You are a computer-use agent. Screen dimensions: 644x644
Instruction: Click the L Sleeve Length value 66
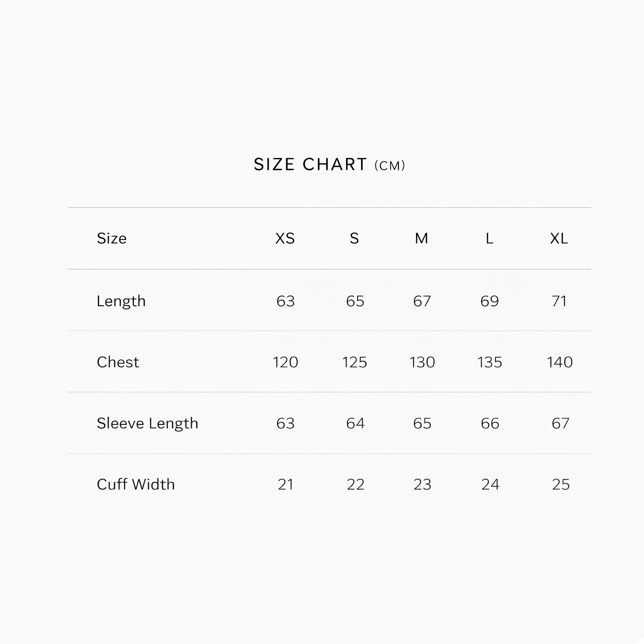490,423
